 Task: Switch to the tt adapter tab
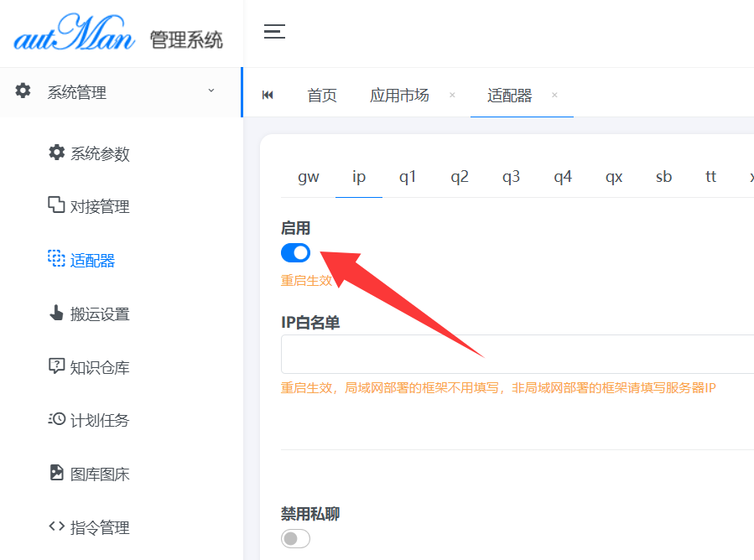click(710, 177)
